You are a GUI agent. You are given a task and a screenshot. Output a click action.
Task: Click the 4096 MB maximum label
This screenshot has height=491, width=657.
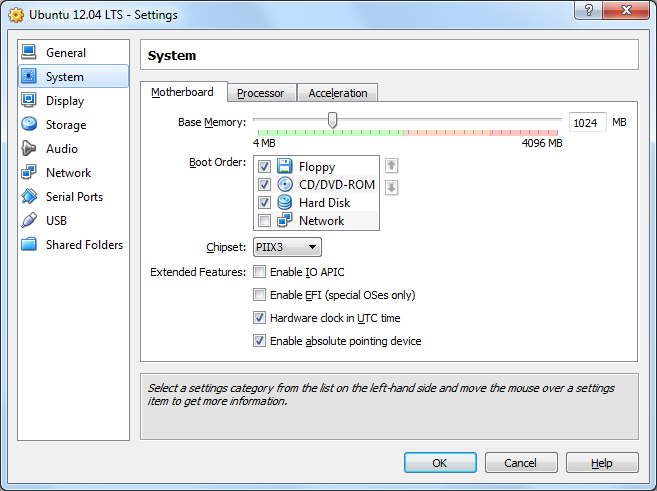[x=542, y=143]
